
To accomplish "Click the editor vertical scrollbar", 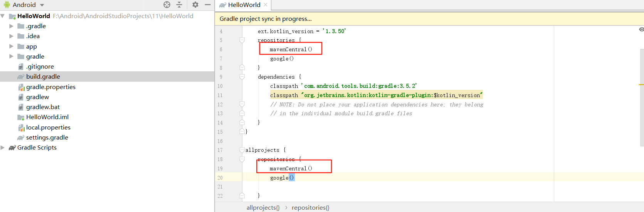I will 642,98.
